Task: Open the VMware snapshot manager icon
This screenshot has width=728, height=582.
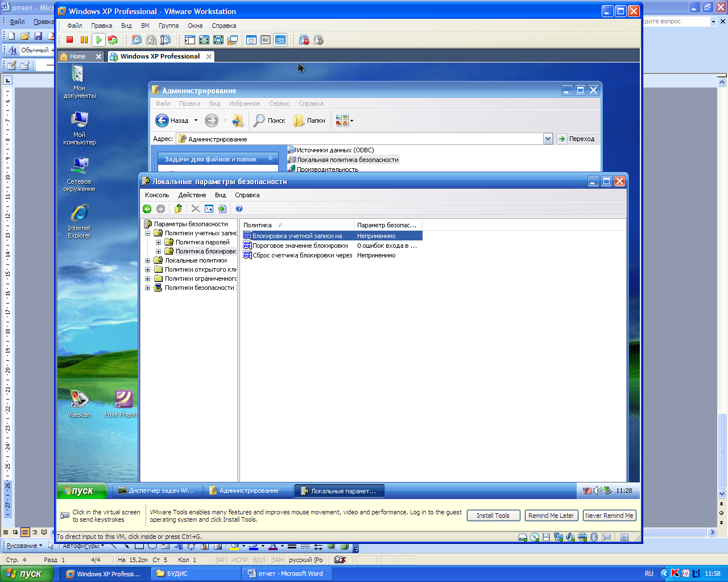Action: [166, 40]
